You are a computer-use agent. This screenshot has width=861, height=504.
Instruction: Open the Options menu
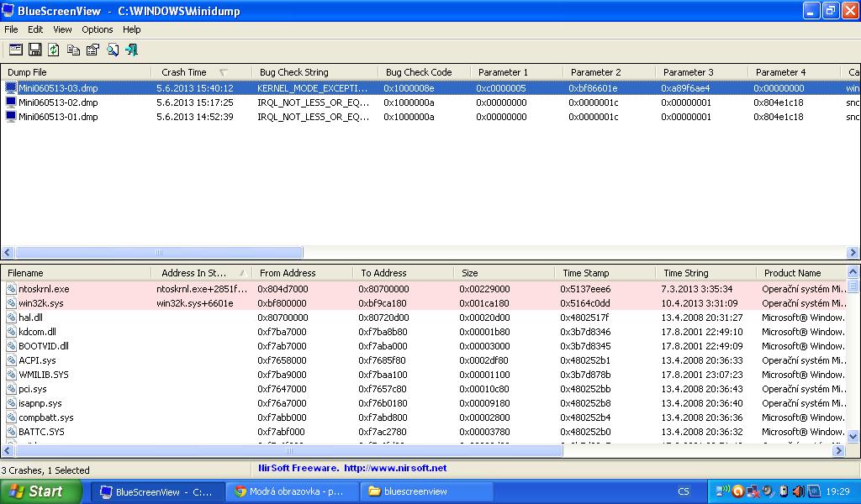pos(98,29)
